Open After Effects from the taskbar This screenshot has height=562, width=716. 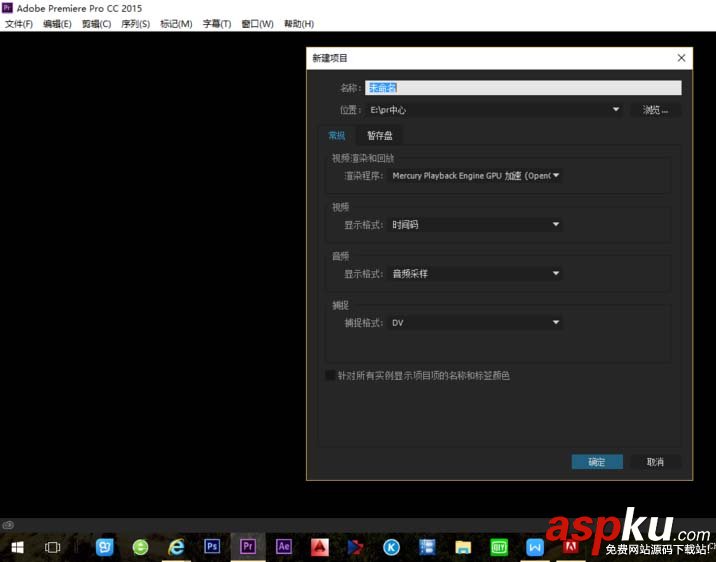[x=284, y=546]
